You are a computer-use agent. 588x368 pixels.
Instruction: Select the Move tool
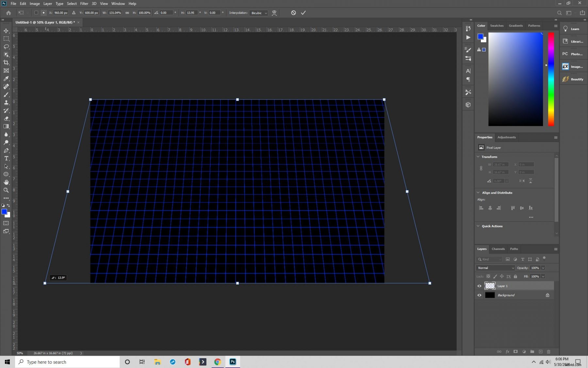(6, 31)
